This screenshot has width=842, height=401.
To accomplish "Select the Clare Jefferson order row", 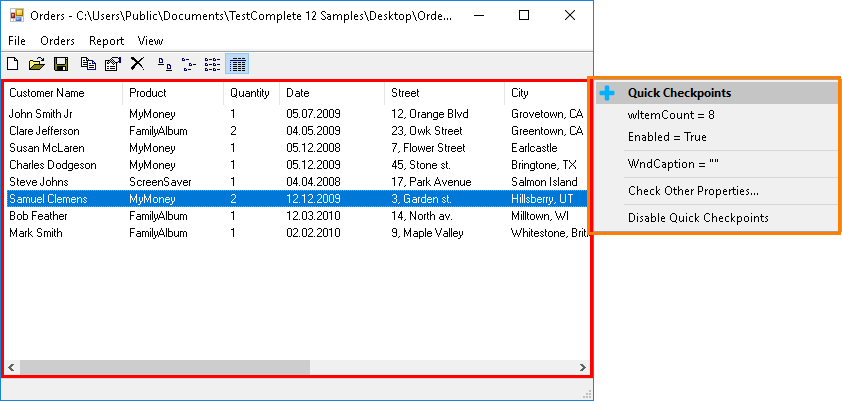I will point(296,131).
